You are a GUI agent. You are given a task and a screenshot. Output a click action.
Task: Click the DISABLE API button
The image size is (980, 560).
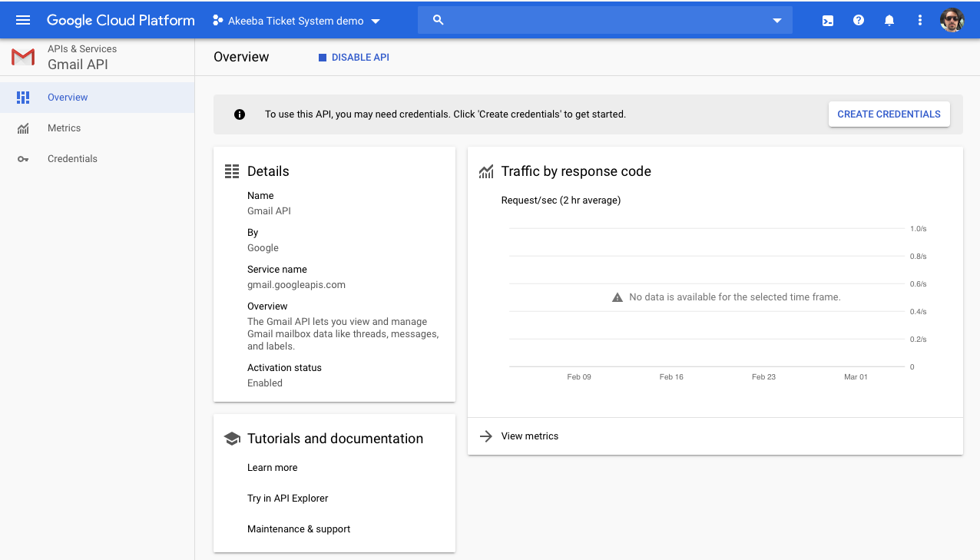[x=354, y=58]
